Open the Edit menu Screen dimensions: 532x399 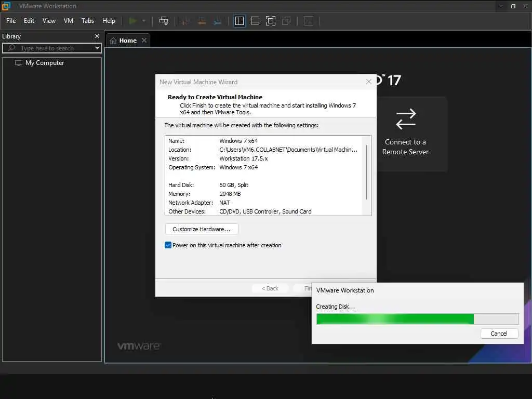[29, 21]
